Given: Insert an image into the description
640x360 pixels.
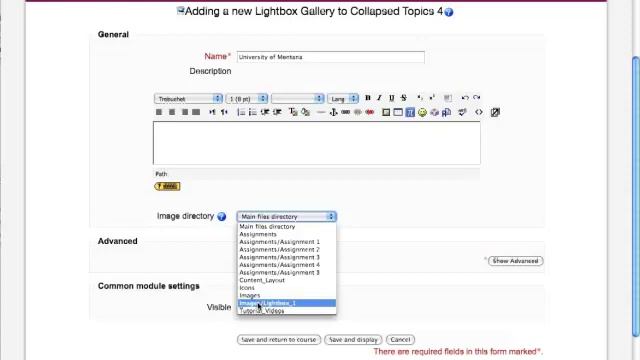Looking at the screenshot, I should point(386,112).
